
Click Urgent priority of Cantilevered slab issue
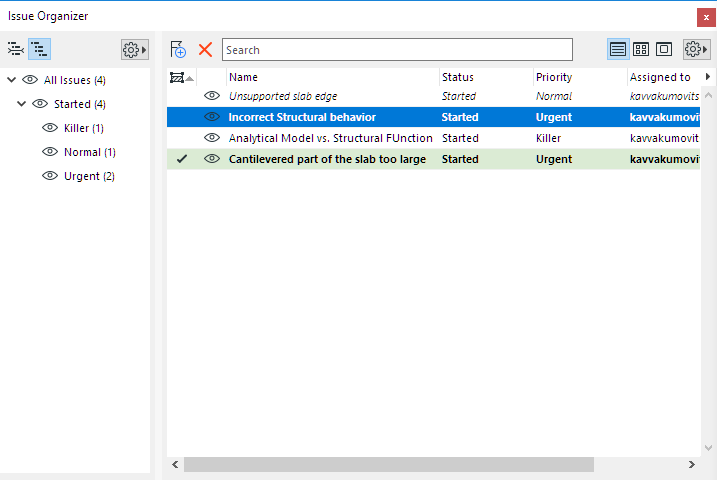[554, 160]
